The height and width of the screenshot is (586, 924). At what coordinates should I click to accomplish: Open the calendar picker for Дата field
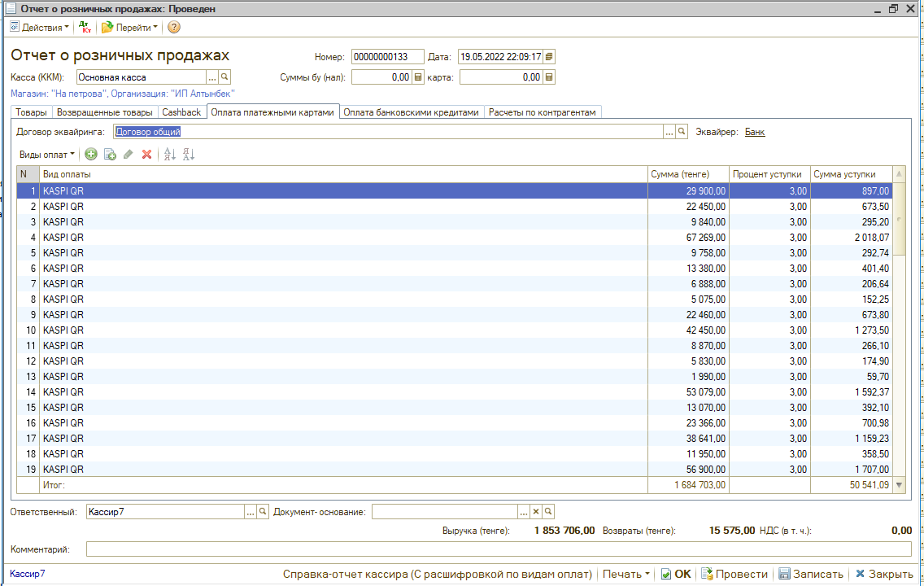tap(549, 57)
